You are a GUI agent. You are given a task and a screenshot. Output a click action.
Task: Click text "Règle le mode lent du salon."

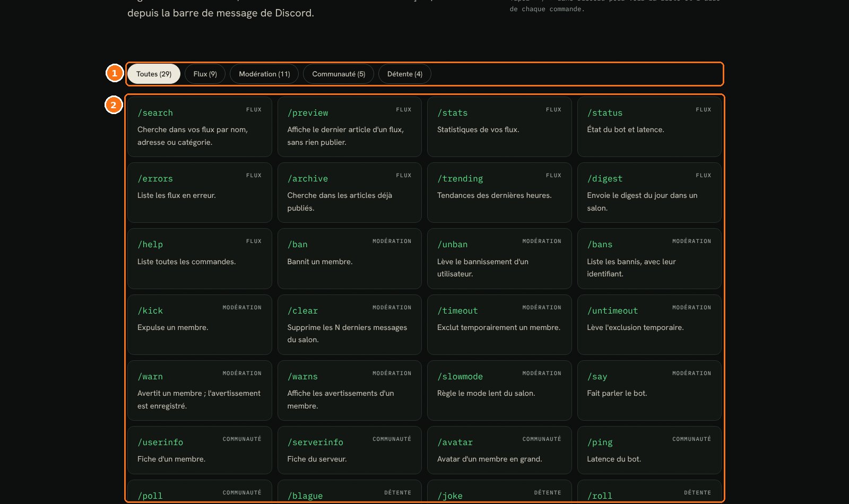point(486,393)
